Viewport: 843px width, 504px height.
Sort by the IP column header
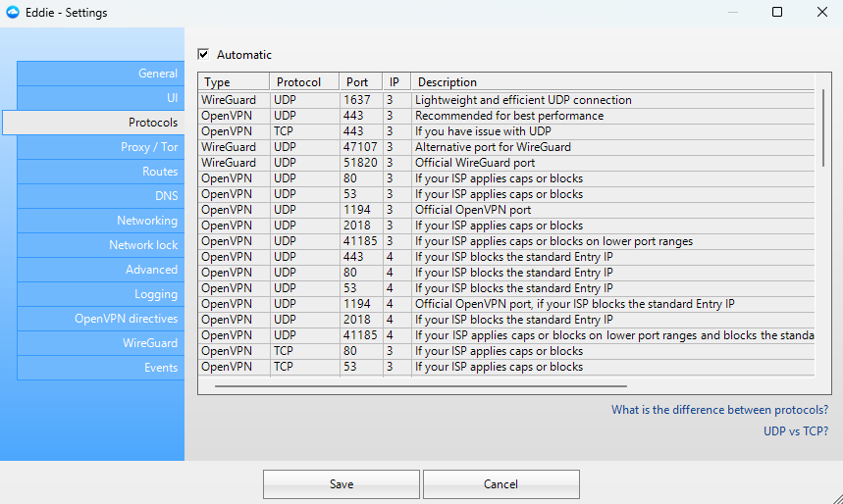tap(396, 82)
